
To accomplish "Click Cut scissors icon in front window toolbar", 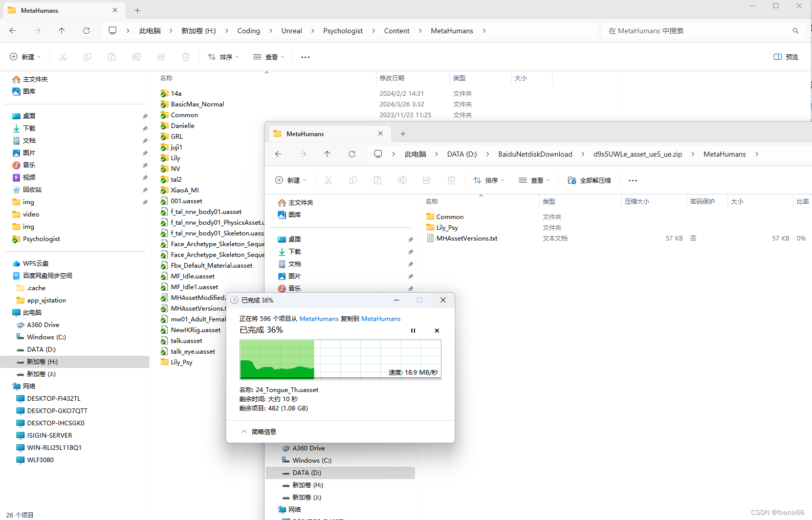I will [x=328, y=180].
